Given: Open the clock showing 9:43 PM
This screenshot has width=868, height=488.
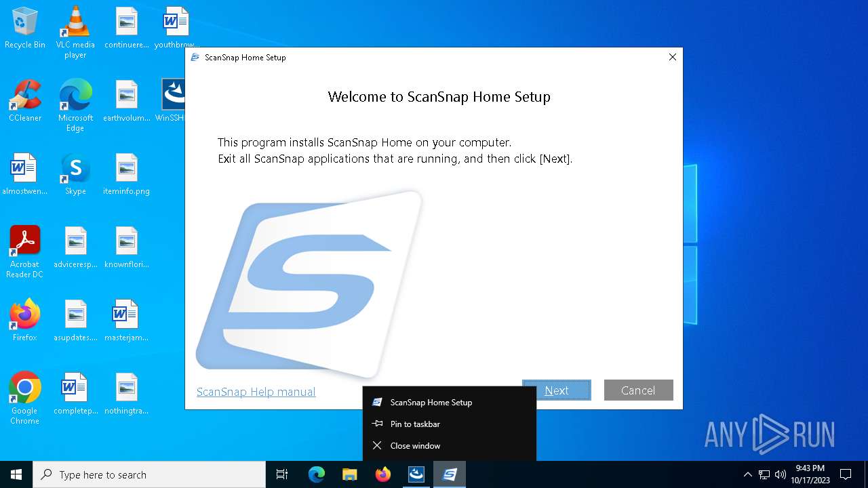Looking at the screenshot, I should point(810,474).
